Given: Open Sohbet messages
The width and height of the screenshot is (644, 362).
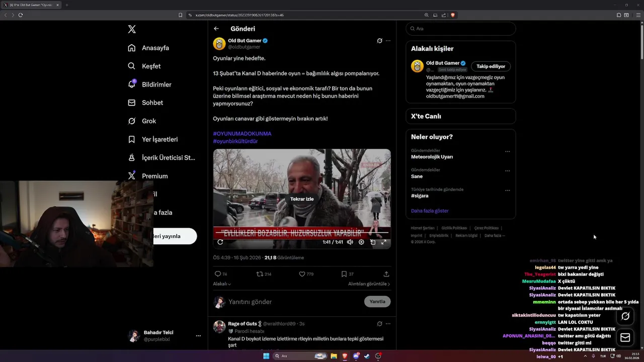Looking at the screenshot, I should 145,103.
